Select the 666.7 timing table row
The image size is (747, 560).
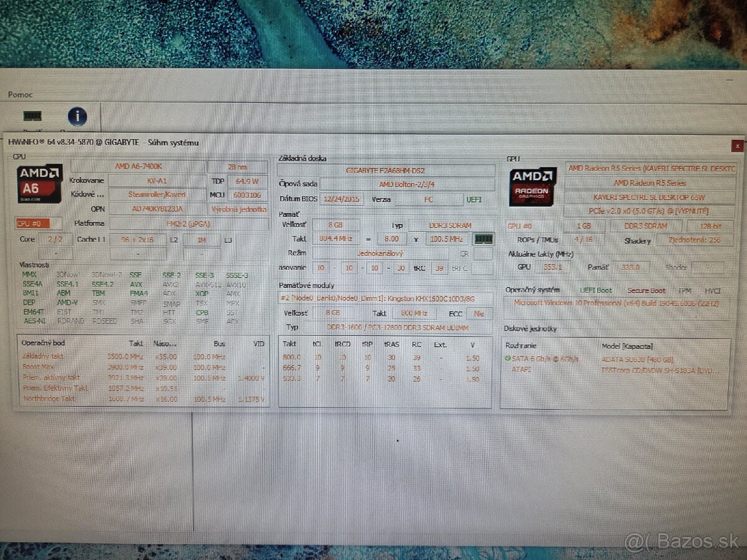click(x=385, y=368)
